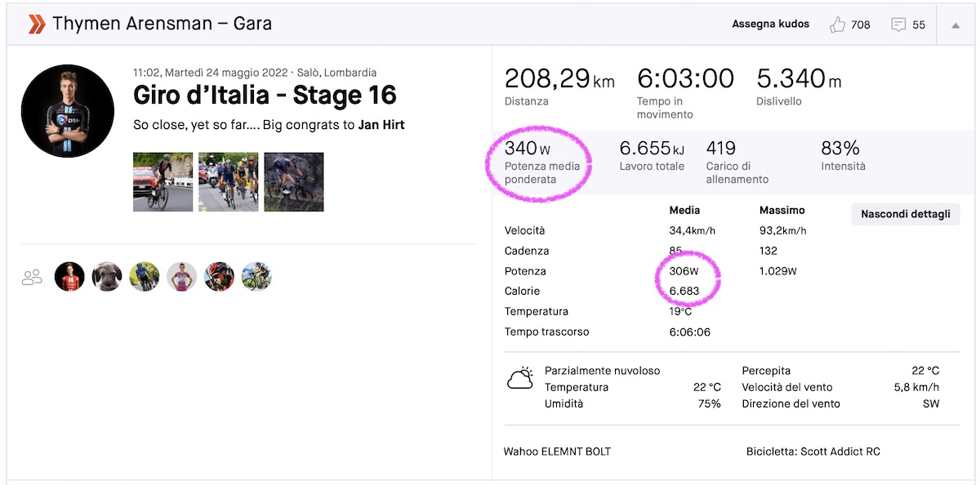Click the 83% intensity value
The image size is (980, 485).
point(840,149)
